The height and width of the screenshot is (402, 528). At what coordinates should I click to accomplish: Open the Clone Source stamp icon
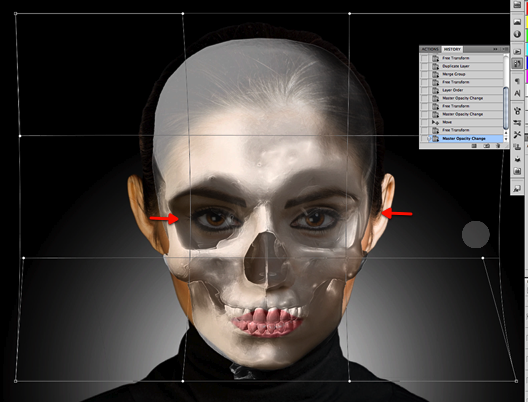pyautogui.click(x=517, y=147)
